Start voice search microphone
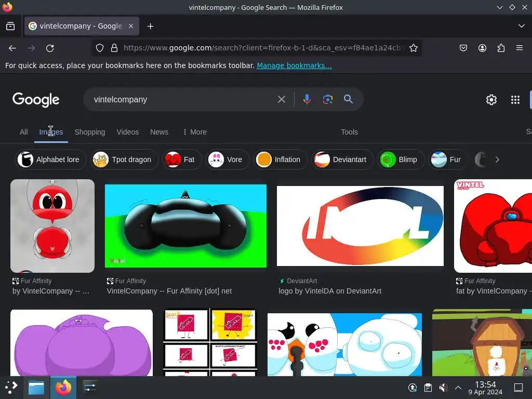This screenshot has width=532, height=399. tap(307, 99)
